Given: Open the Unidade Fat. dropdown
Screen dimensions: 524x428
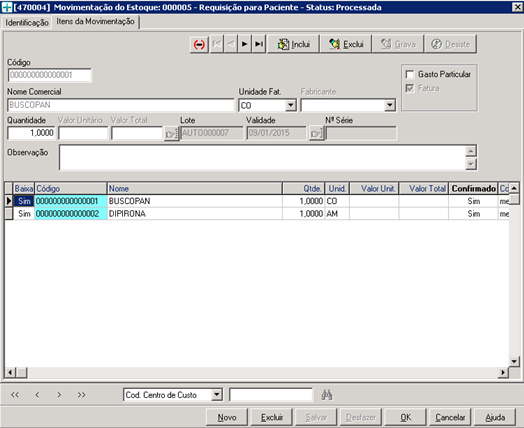Looking at the screenshot, I should 291,106.
